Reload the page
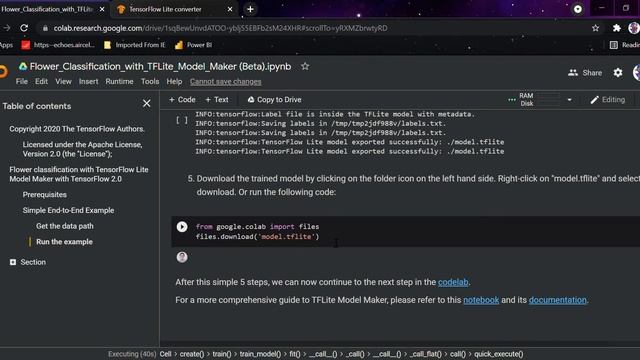Viewport: 640px width, 360px height. point(24,28)
